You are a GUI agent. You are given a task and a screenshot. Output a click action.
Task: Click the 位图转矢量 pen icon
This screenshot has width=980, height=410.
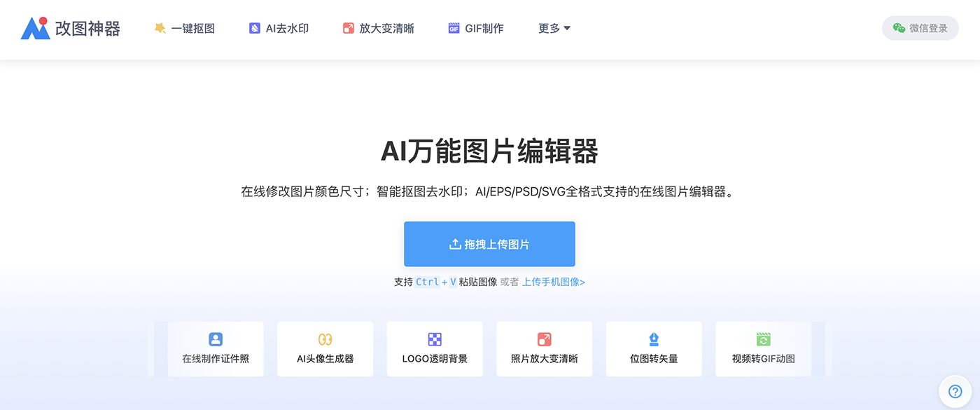coord(654,339)
